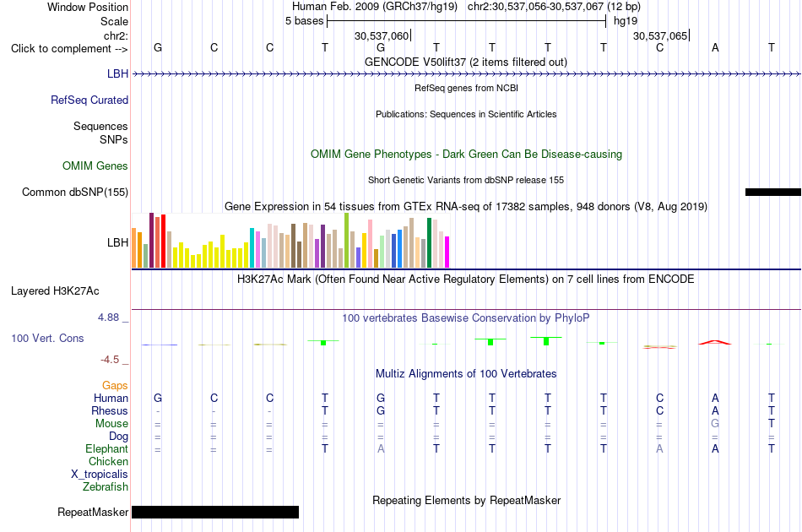Click '100 vertebrates Basewise Conservation by PhyloP' title
Screen dimensions: 802x532
pos(466,318)
